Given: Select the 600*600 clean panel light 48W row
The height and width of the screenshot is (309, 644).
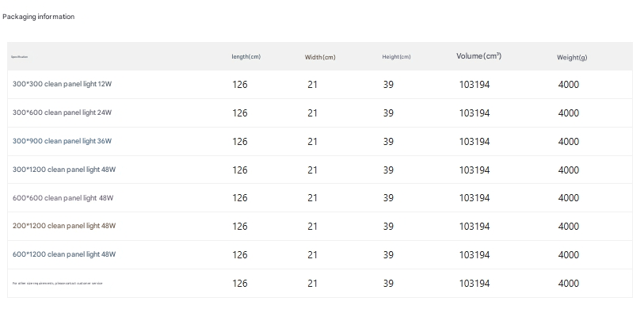Looking at the screenshot, I should 320,198.
